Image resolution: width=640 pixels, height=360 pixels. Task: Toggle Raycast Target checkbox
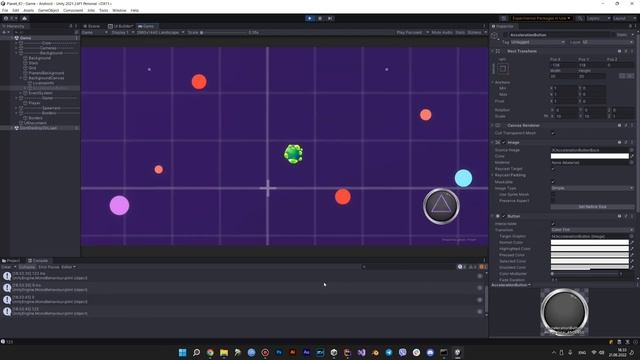pos(553,169)
